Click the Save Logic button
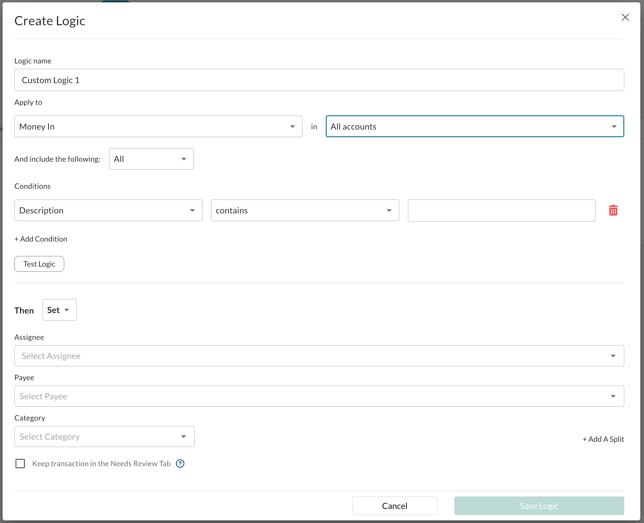644x523 pixels. point(538,506)
